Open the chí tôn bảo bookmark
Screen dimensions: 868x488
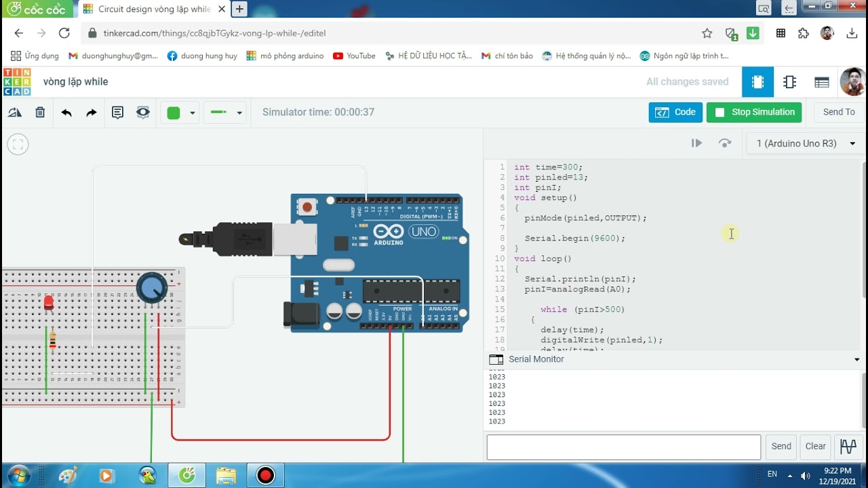[x=507, y=56]
